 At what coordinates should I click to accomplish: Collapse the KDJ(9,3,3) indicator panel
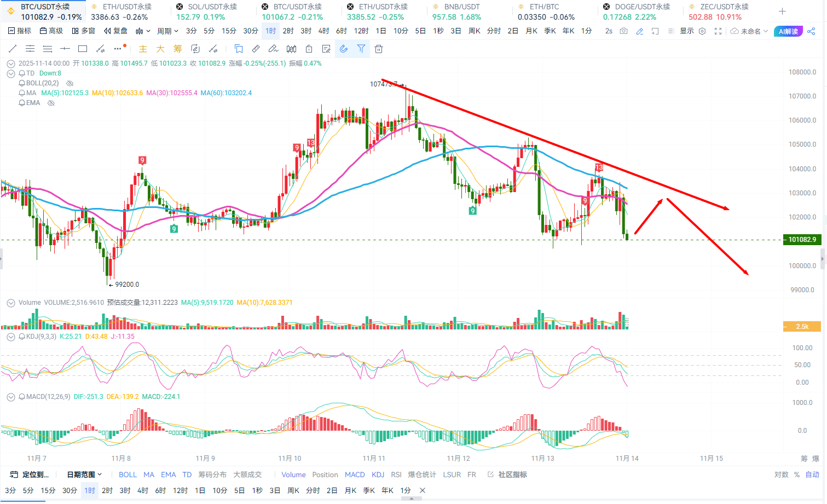[10, 337]
